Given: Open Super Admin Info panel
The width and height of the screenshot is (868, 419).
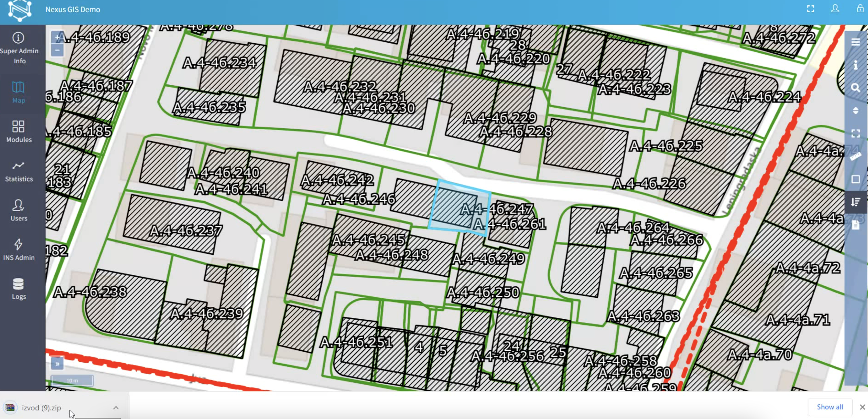Looking at the screenshot, I should (x=19, y=48).
